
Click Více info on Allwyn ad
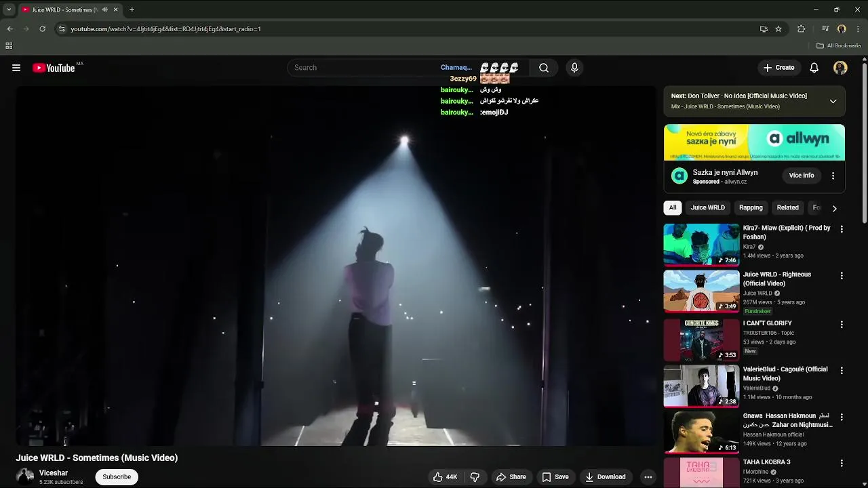pyautogui.click(x=802, y=176)
